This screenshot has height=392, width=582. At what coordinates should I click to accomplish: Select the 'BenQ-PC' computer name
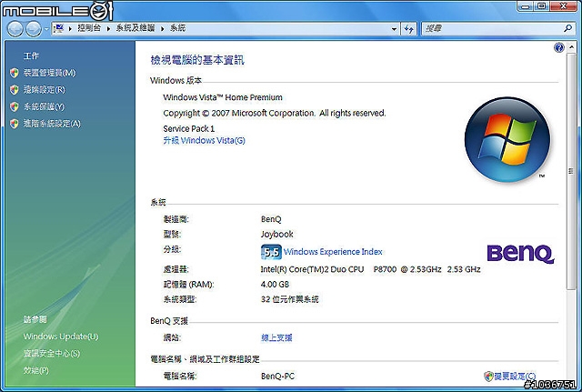coord(277,377)
